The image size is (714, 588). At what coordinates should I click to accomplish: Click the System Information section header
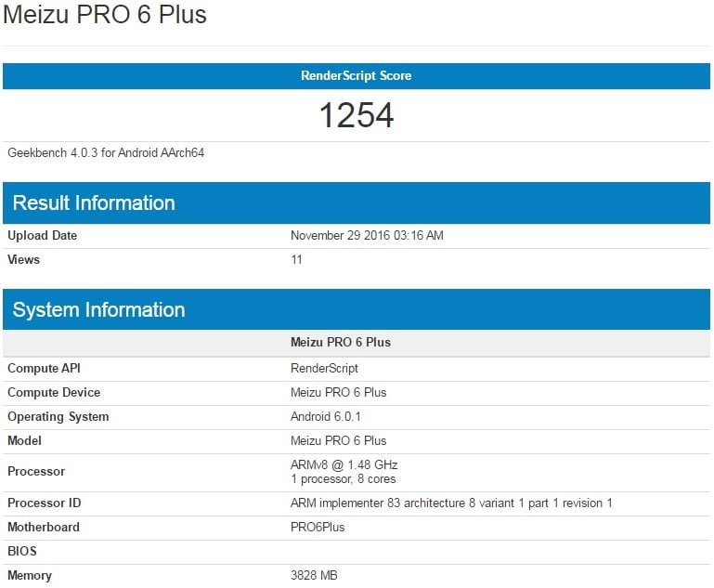357,309
